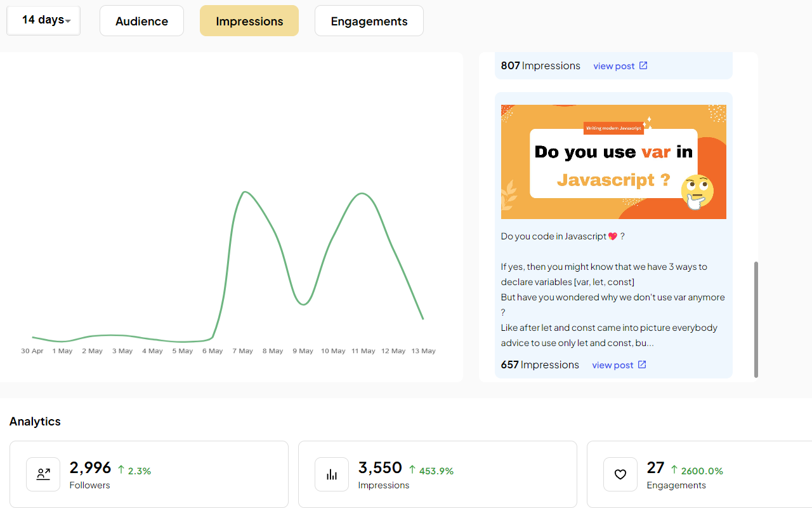Click external link icon beside 657 impressions post
The height and width of the screenshot is (508, 812).
tap(642, 364)
